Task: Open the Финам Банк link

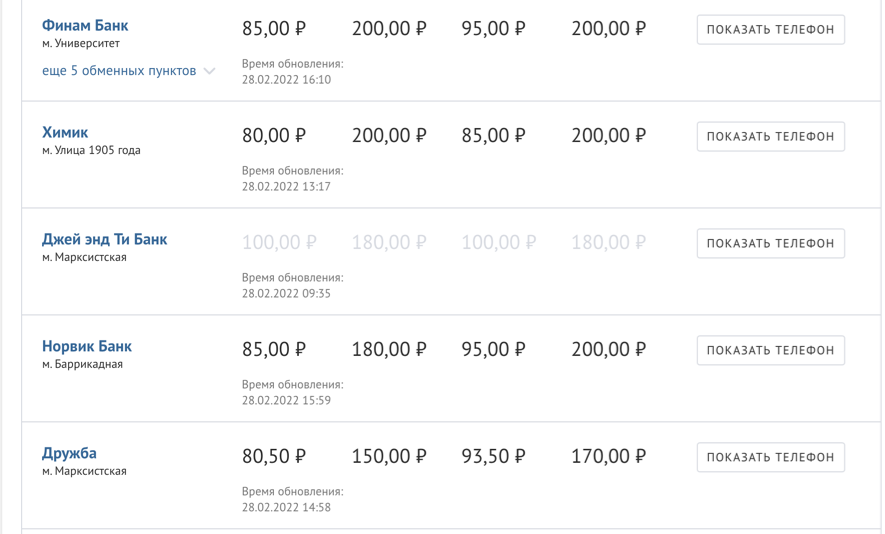Action: coord(85,25)
